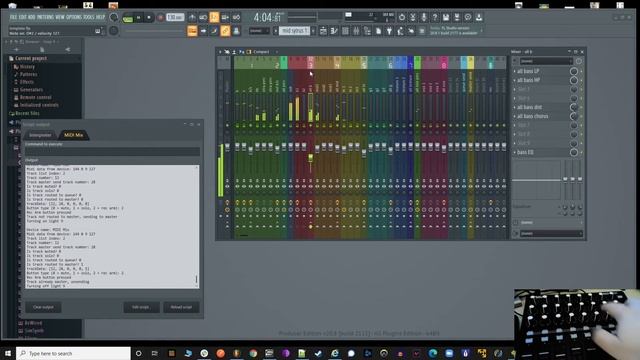Open the OPTIONS menu

point(74,17)
